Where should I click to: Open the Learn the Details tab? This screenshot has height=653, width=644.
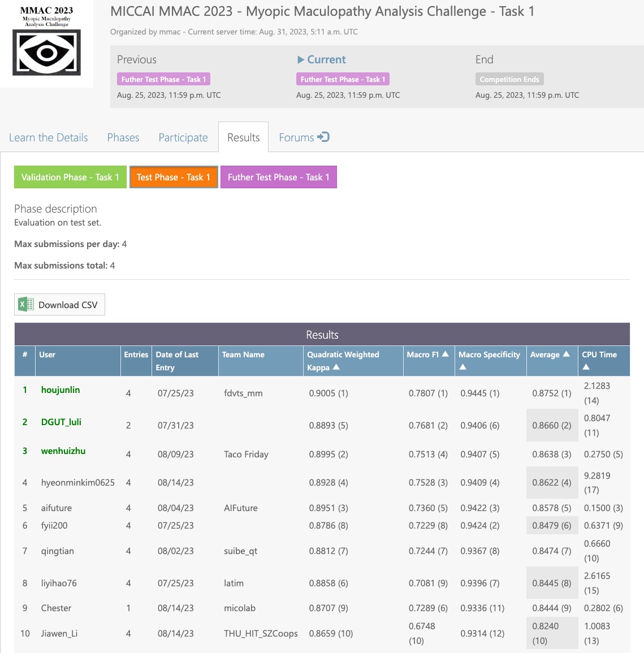pyautogui.click(x=48, y=137)
